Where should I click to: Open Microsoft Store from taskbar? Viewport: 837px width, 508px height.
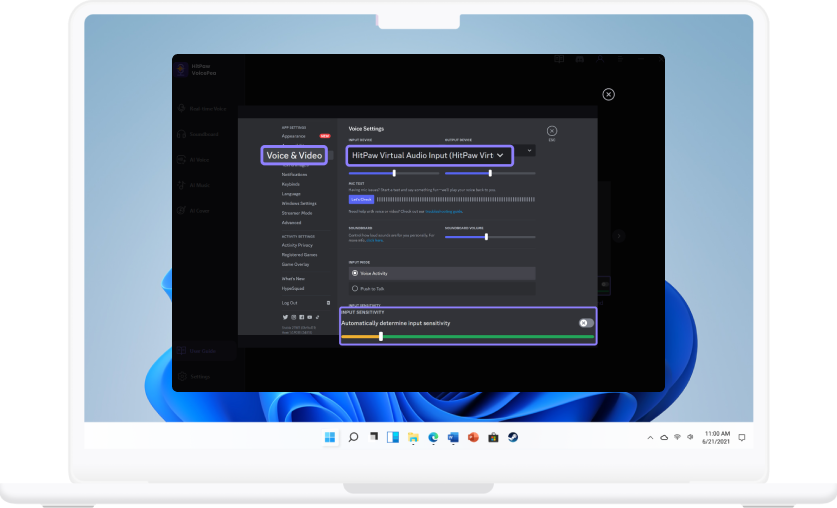click(493, 437)
